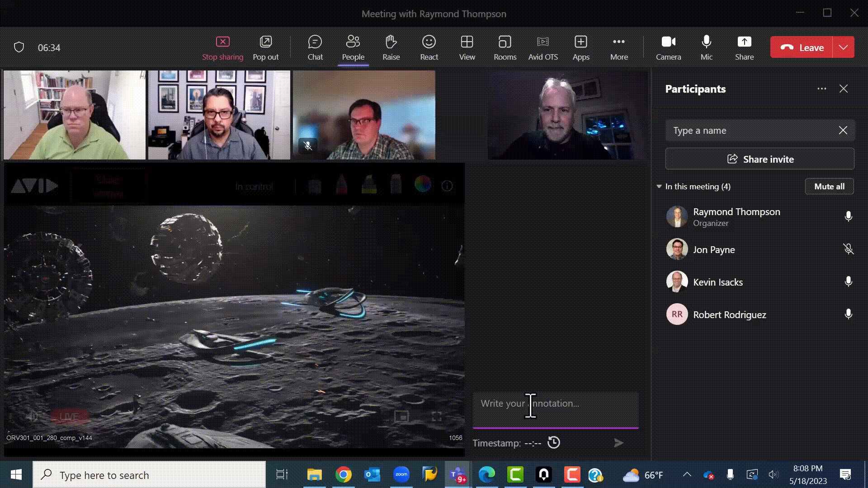This screenshot has height=488, width=868.
Task: Pop out the shared content
Action: (265, 48)
